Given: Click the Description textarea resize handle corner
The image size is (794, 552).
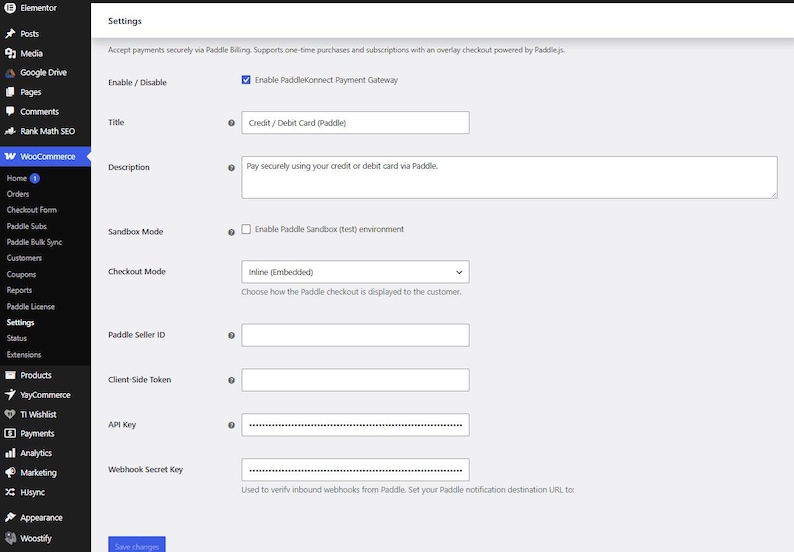Looking at the screenshot, I should [774, 195].
